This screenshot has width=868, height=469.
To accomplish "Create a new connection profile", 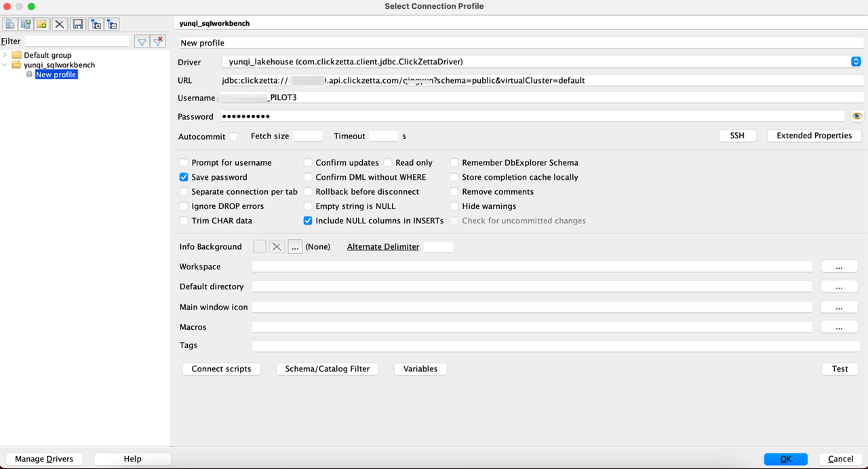I will (x=10, y=24).
